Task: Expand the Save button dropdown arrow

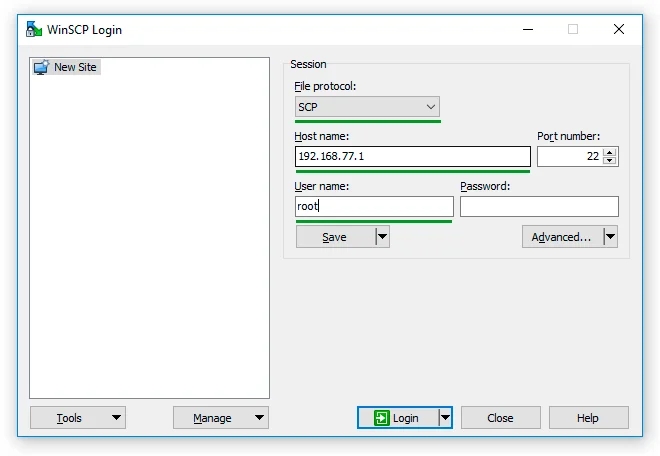Action: (382, 237)
